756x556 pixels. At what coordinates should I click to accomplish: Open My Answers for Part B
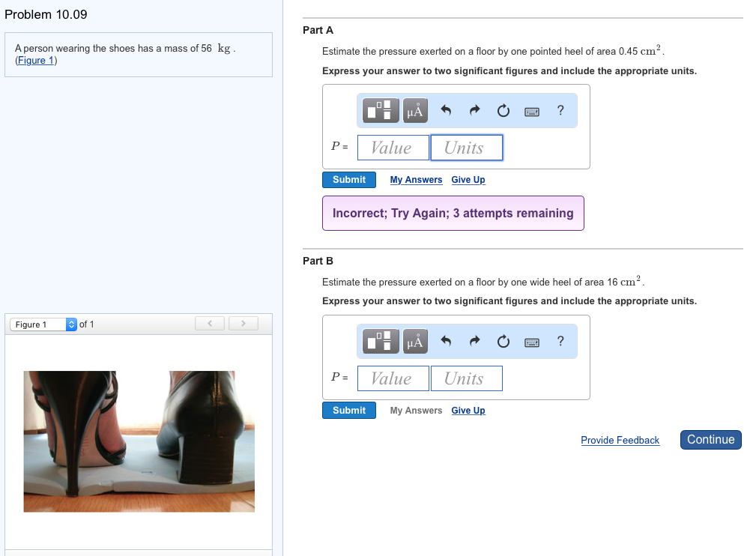416,411
